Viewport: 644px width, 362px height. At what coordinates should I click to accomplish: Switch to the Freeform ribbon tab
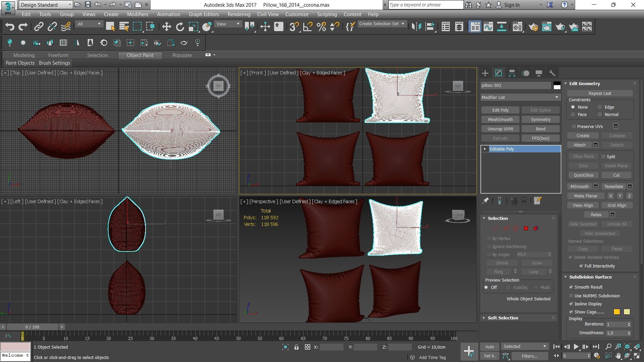[58, 55]
